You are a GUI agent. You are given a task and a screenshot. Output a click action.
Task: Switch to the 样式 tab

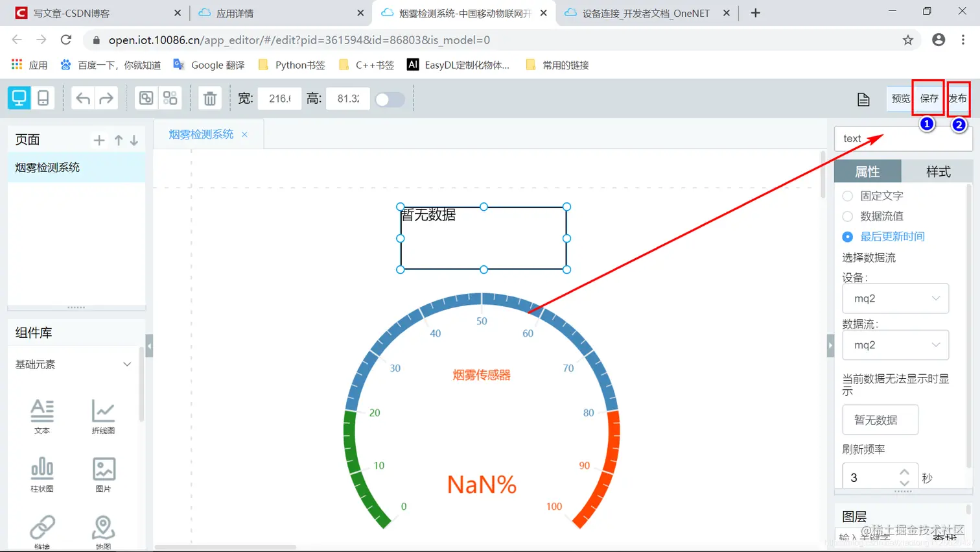click(x=938, y=171)
